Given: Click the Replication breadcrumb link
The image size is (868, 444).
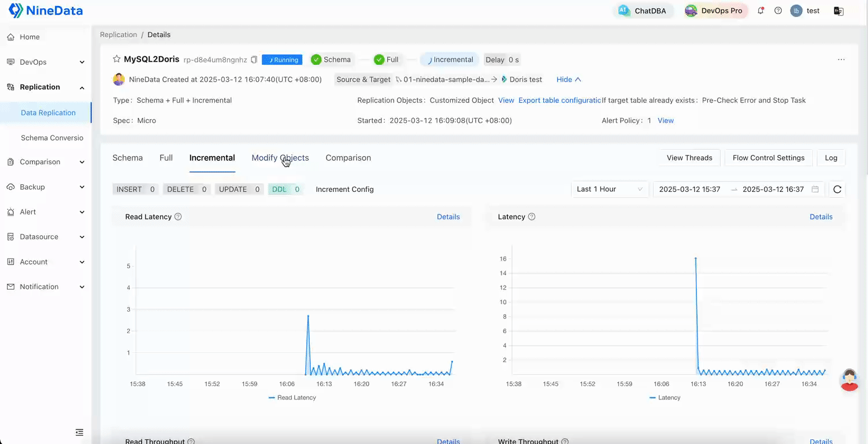Looking at the screenshot, I should click(x=118, y=35).
